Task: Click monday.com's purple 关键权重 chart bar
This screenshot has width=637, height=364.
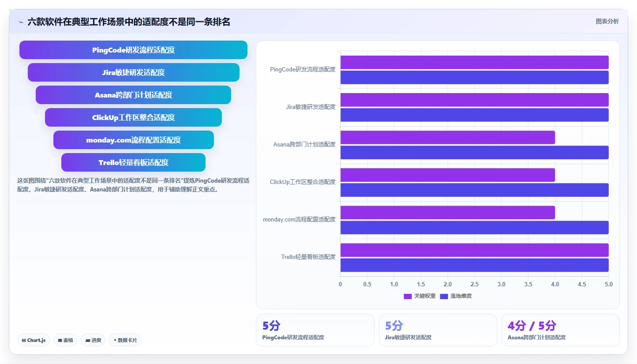Action: (x=447, y=212)
